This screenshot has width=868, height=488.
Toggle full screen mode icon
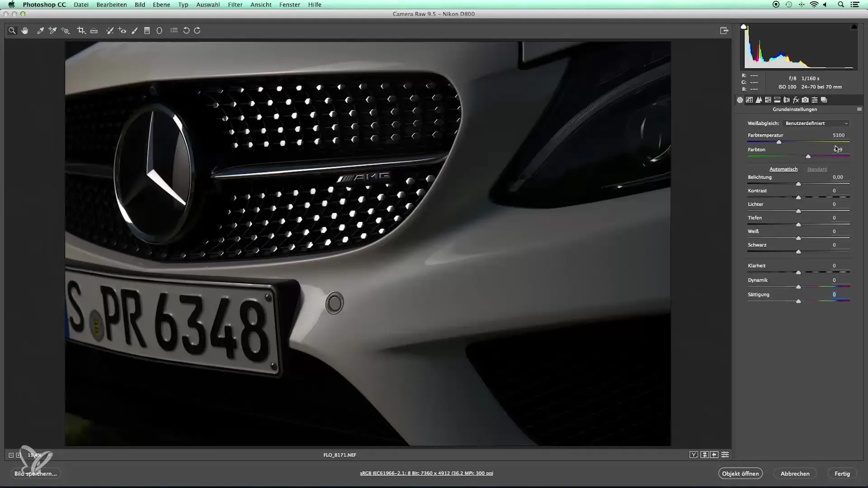coord(724,31)
